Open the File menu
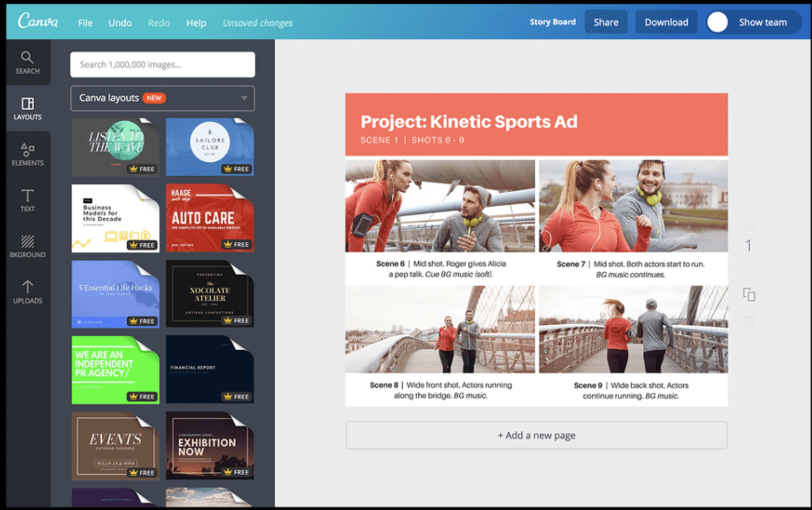 click(x=85, y=23)
